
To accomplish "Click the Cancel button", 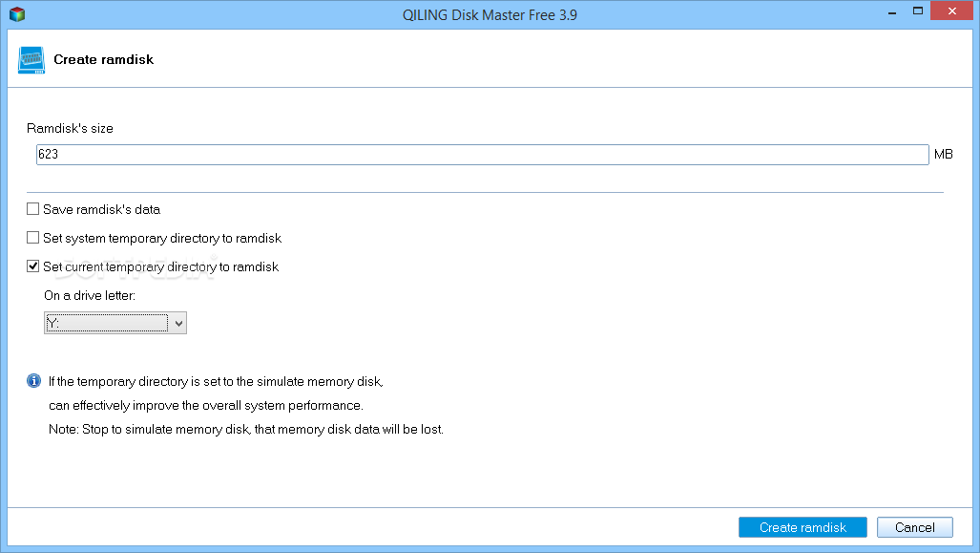I will pyautogui.click(x=914, y=527).
